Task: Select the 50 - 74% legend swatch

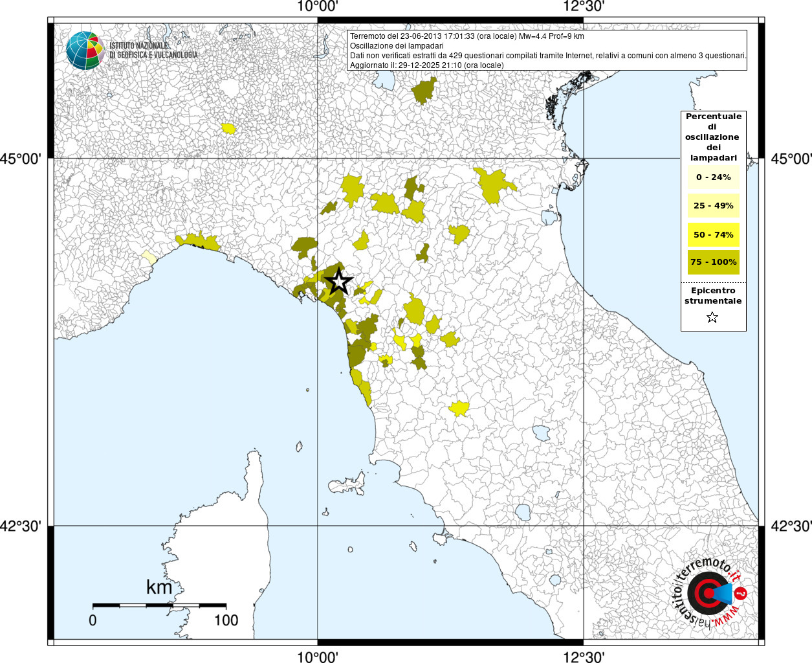Action: [x=713, y=234]
